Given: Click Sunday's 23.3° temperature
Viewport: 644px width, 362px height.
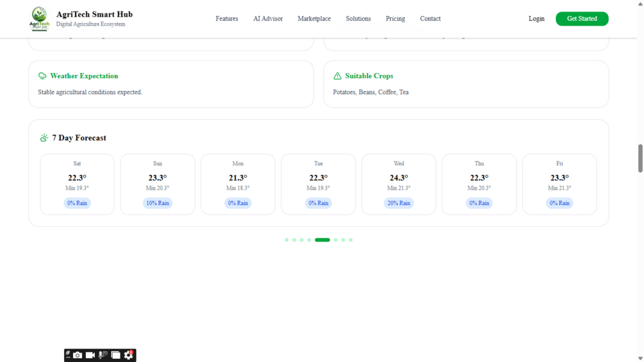Looking at the screenshot, I should [x=158, y=177].
